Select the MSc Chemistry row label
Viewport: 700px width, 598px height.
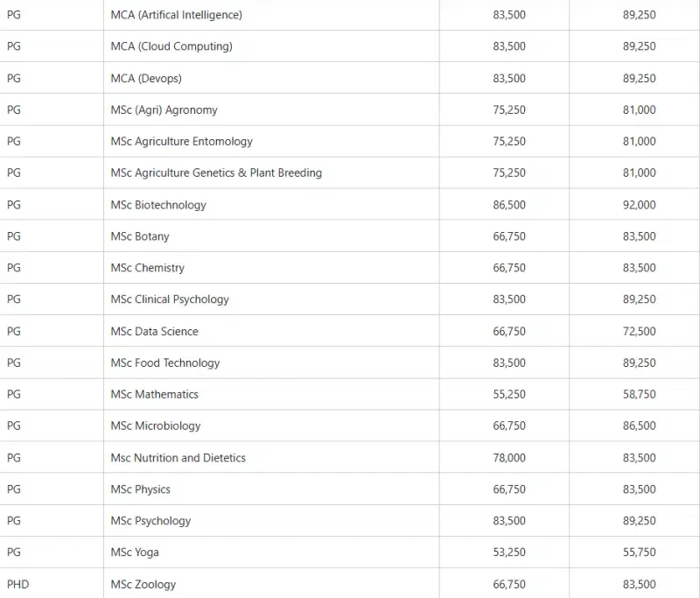pos(147,268)
